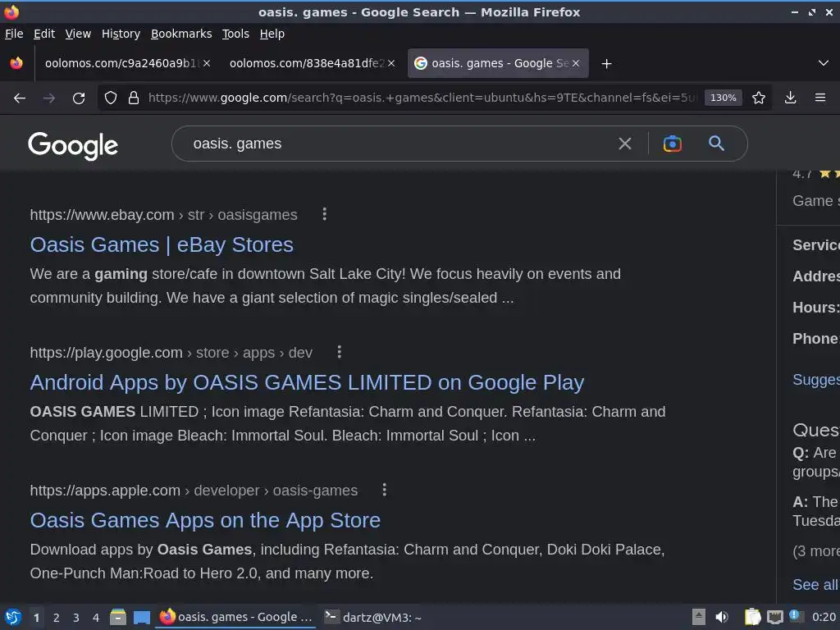Screen dimensions: 840x630
Task: Switch to workspace 2 in the taskbar
Action: 57,618
